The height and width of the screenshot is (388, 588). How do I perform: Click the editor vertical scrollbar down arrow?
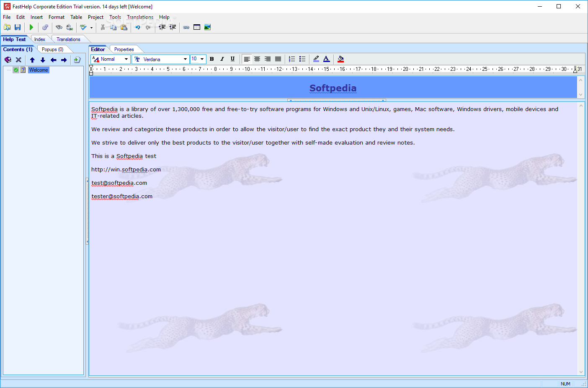(x=581, y=372)
